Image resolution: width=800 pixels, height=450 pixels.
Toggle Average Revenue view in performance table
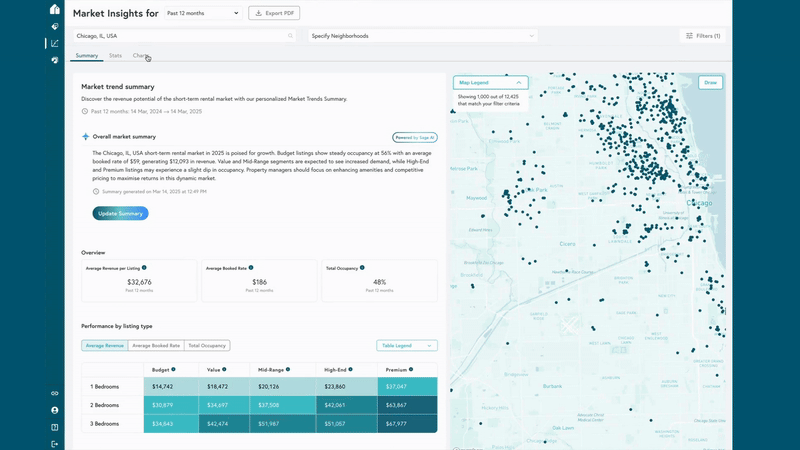click(105, 345)
